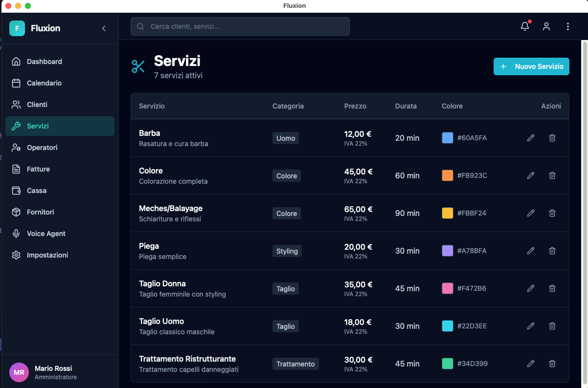Open the Cassa section from the sidebar
The height and width of the screenshot is (388, 588).
[x=36, y=191]
